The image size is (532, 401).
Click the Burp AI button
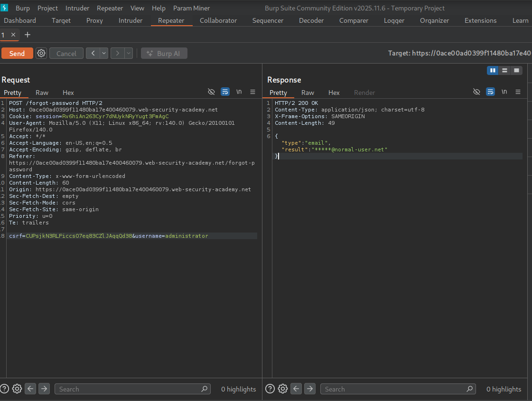tap(164, 53)
